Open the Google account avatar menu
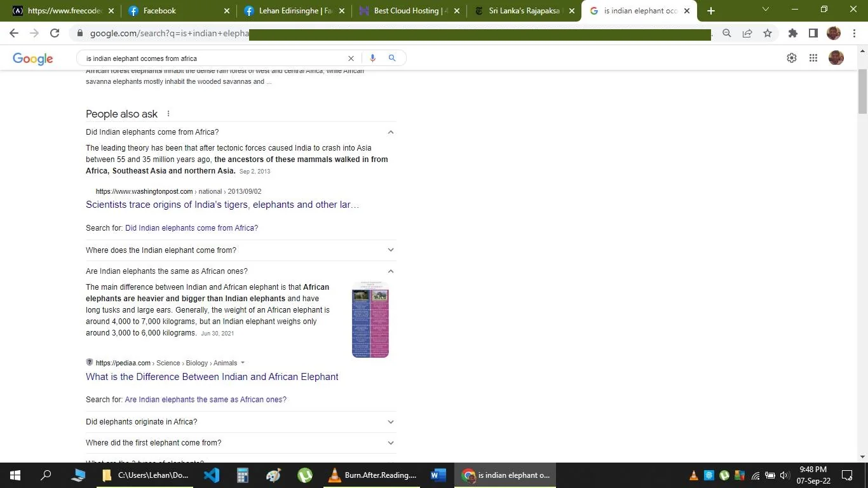 pos(836,58)
